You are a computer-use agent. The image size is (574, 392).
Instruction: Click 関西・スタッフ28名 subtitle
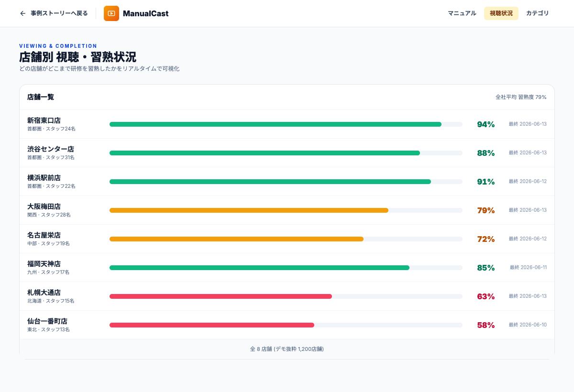[49, 215]
